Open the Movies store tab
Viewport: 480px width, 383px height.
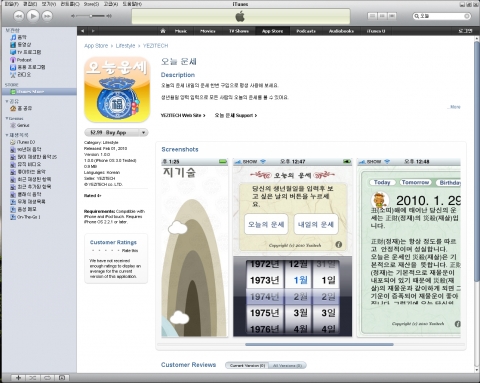[x=207, y=31]
